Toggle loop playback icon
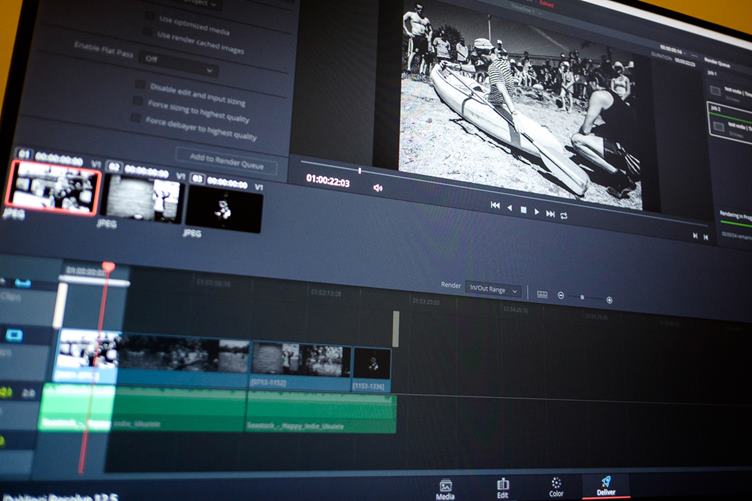 (564, 216)
